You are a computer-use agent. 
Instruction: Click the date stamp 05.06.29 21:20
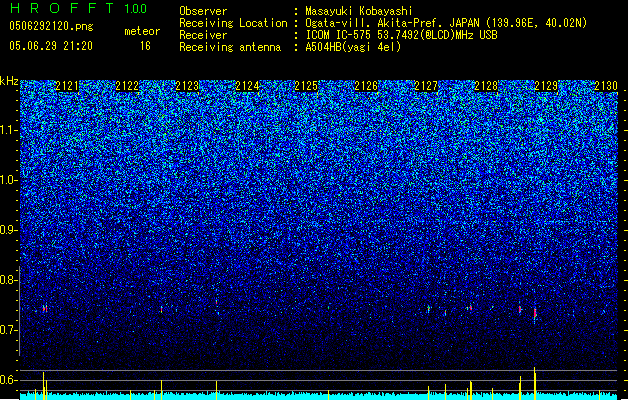click(x=51, y=46)
